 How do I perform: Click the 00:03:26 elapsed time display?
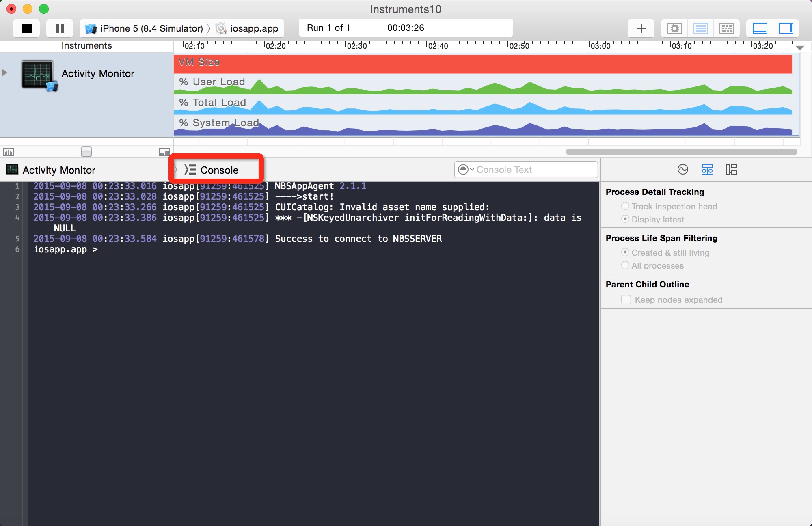[x=406, y=28]
